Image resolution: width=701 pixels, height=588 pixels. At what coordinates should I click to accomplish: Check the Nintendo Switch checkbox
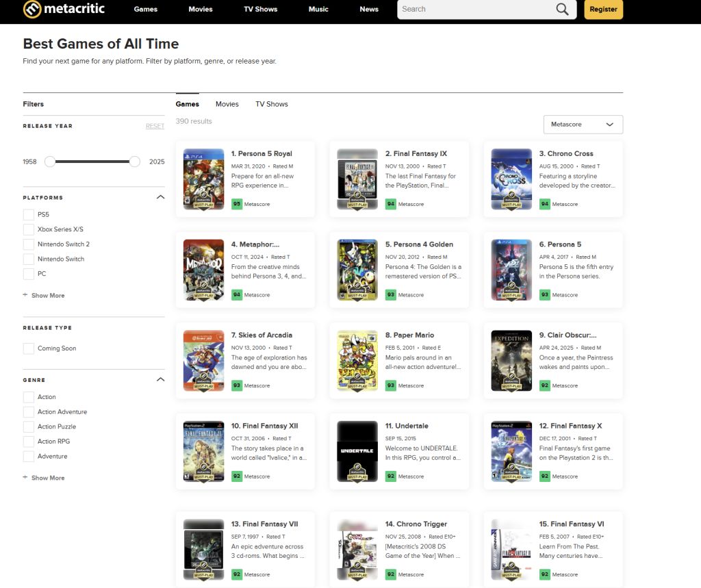(29, 259)
